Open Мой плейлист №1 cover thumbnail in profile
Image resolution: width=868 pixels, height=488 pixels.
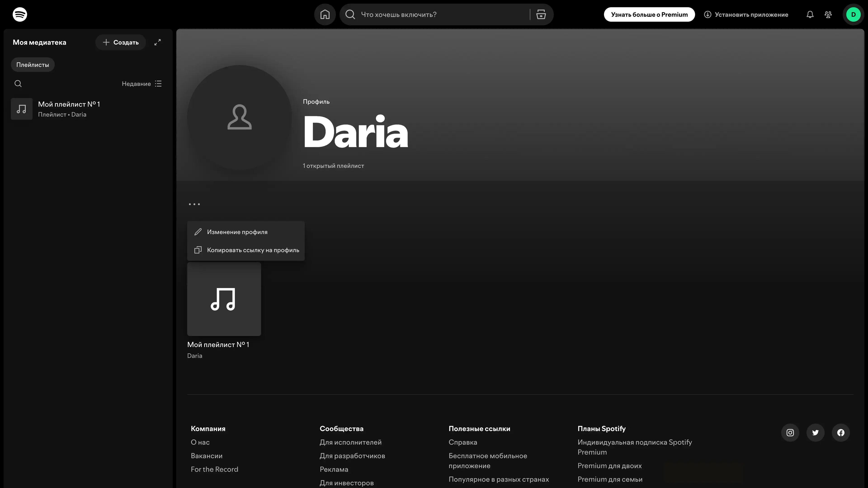point(224,299)
